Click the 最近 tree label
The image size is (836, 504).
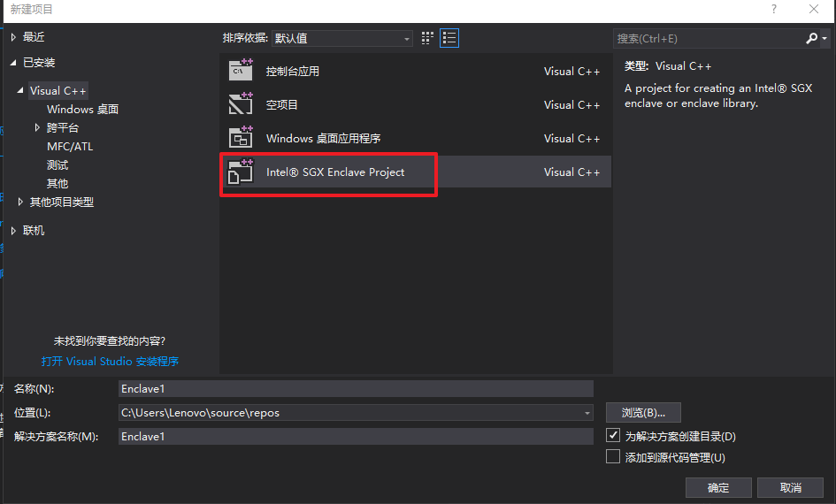[x=34, y=37]
